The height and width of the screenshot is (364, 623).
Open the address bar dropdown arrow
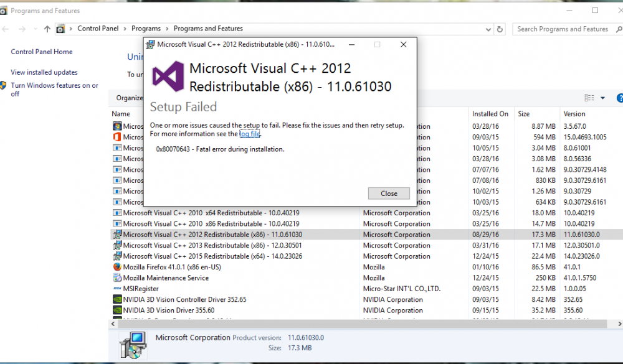coord(489,29)
